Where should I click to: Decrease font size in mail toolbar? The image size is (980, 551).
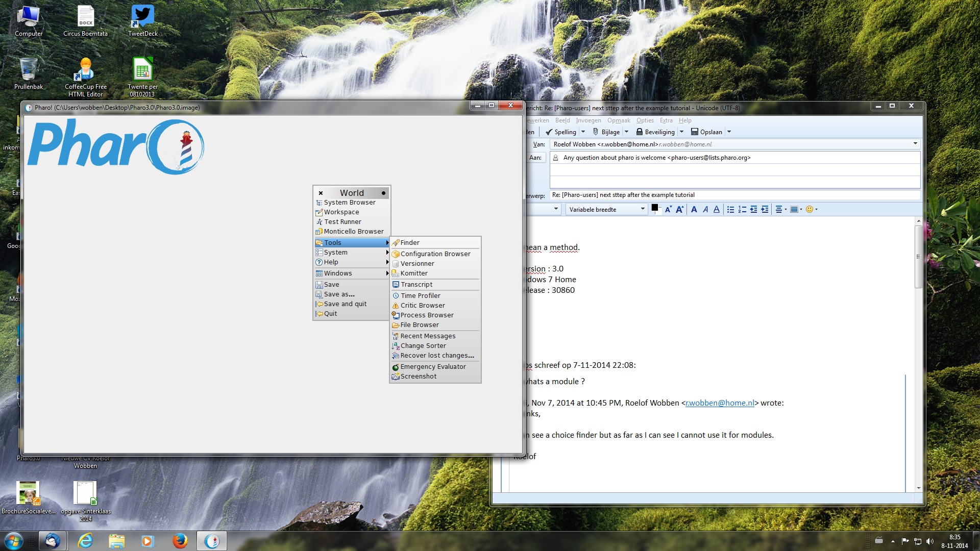(668, 210)
